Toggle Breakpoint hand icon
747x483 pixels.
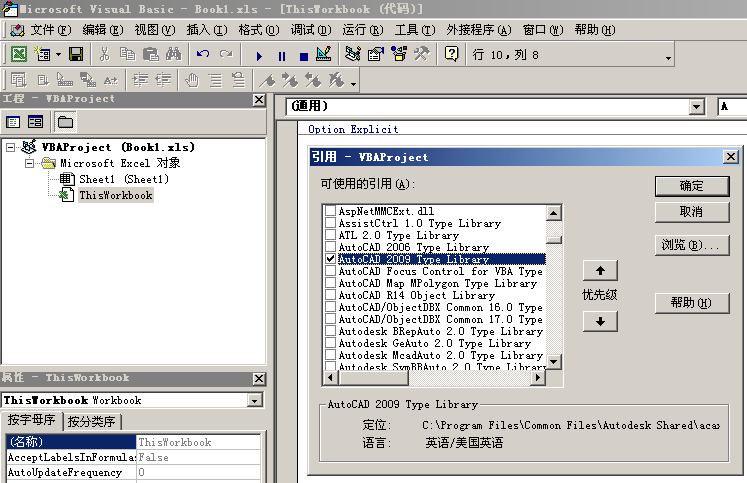tap(192, 80)
